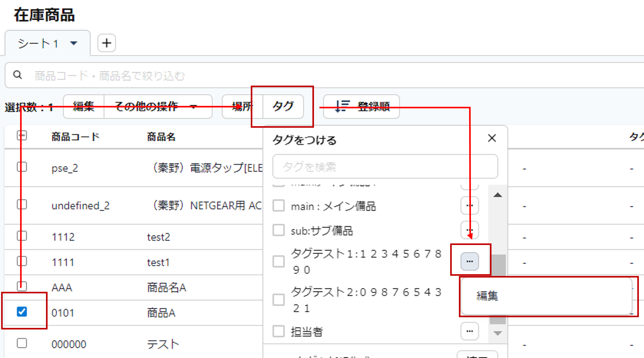Image resolution: width=644 pixels, height=358 pixels.
Task: Click the 編集 button next to 選択数
Action: (x=84, y=107)
